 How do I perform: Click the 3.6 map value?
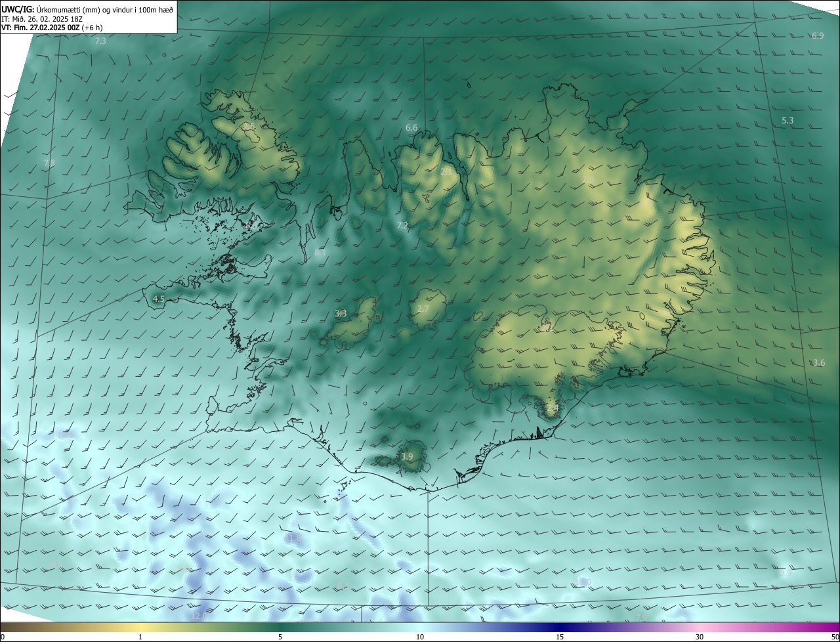819,363
